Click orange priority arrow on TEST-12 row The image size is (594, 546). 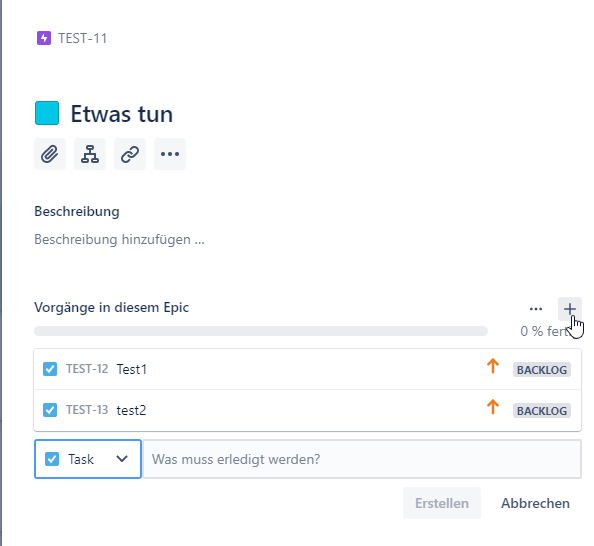[493, 366]
